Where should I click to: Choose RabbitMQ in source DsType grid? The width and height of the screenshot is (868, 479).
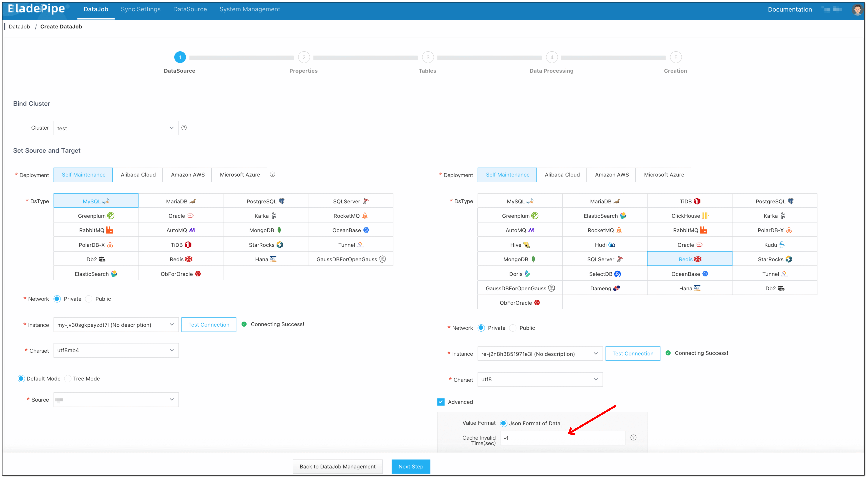click(x=96, y=230)
